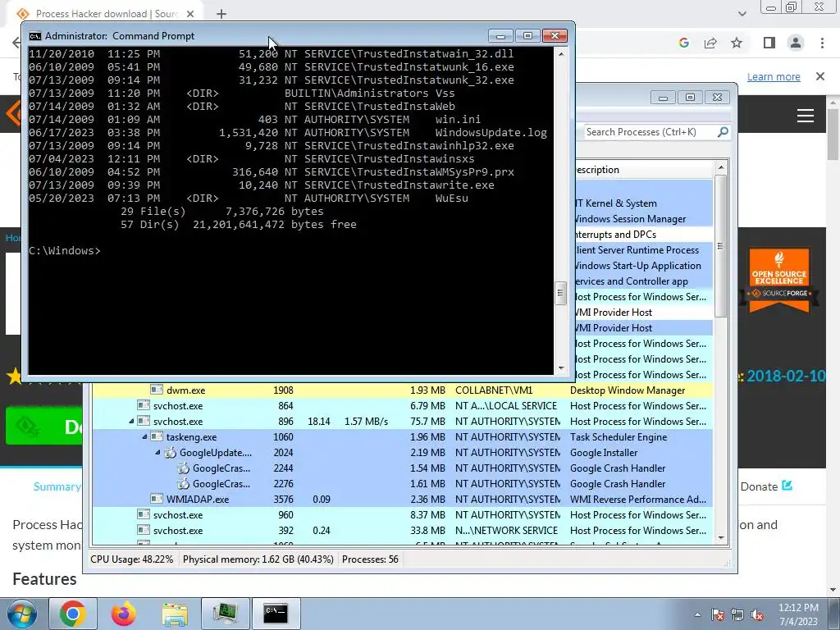Click the CPU Usage status bar entry
This screenshot has height=630, width=840.
pyautogui.click(x=132, y=559)
